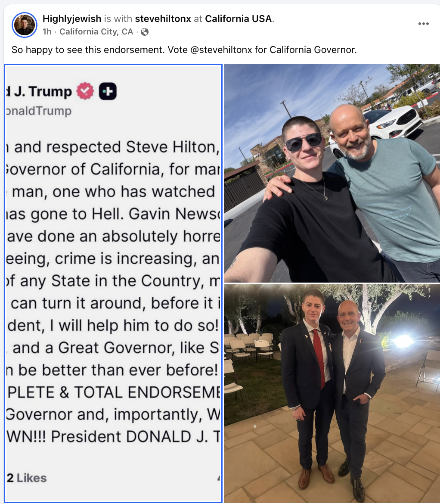
Task: Click the onaldTrump handle text
Action: (x=39, y=111)
